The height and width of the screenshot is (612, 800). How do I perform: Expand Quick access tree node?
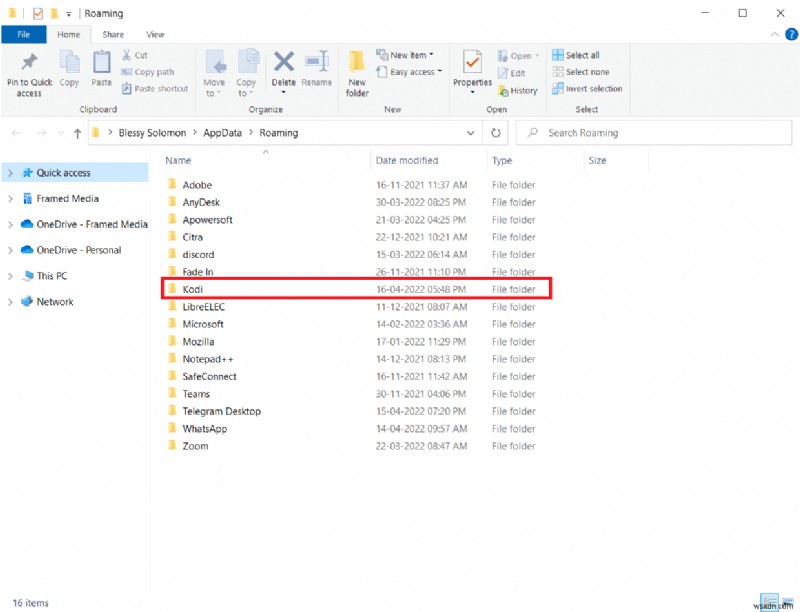(10, 173)
